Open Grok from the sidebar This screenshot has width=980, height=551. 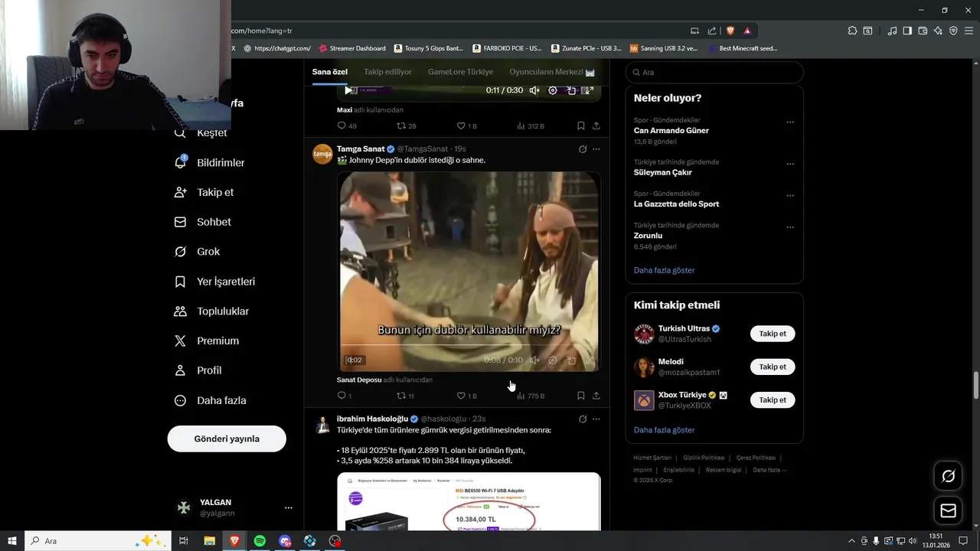pyautogui.click(x=198, y=251)
